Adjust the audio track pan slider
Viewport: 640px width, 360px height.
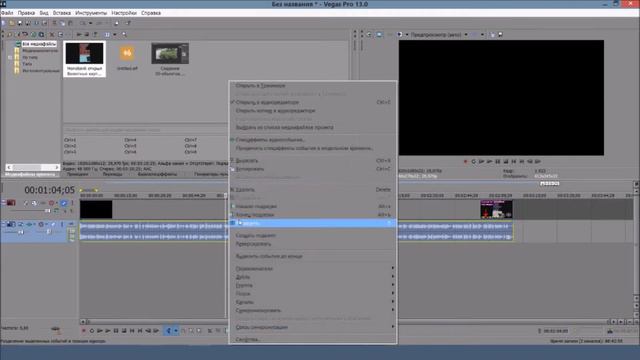(x=48, y=232)
